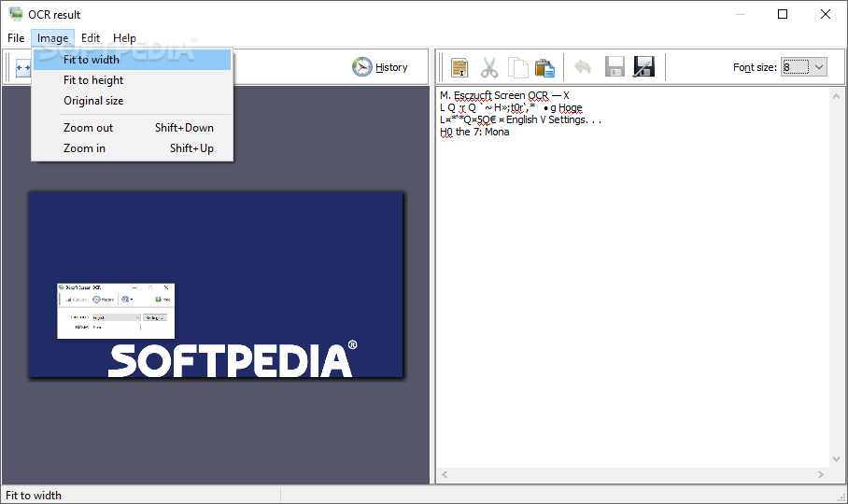Click the text 'M. Esczucft Screen OCR'

point(494,95)
